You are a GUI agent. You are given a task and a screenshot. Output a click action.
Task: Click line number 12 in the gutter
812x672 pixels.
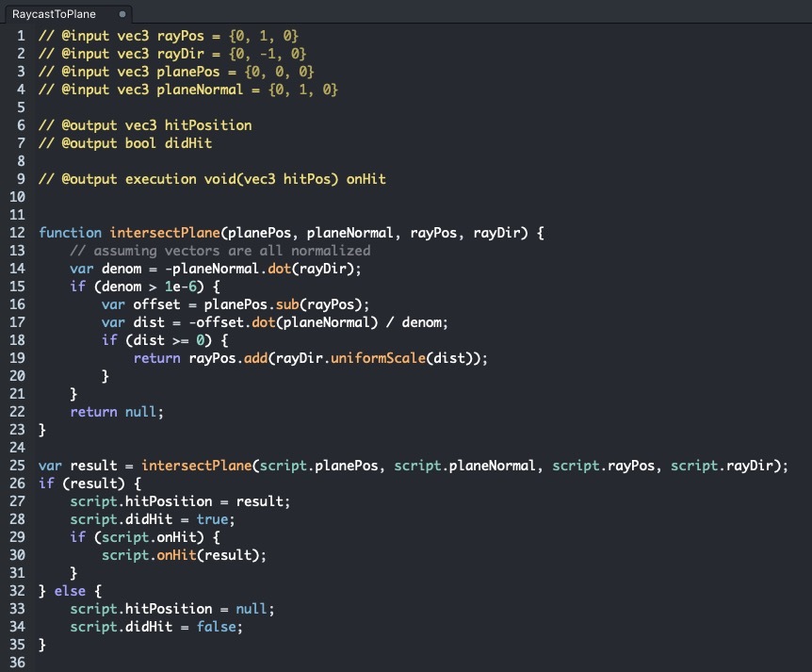(16, 232)
